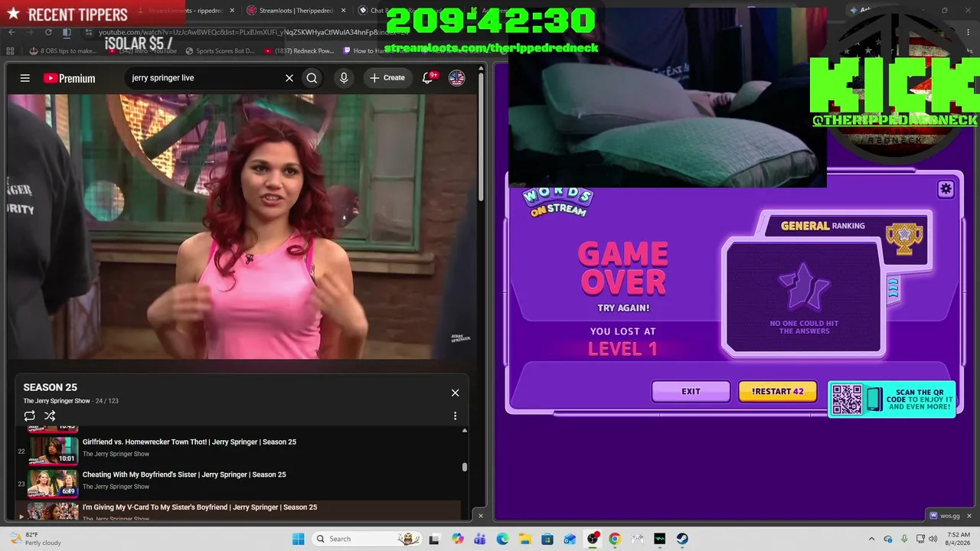The width and height of the screenshot is (980, 551).
Task: Play 'Cheating With My Boyfriend's Sister' video
Action: pyautogui.click(x=184, y=474)
